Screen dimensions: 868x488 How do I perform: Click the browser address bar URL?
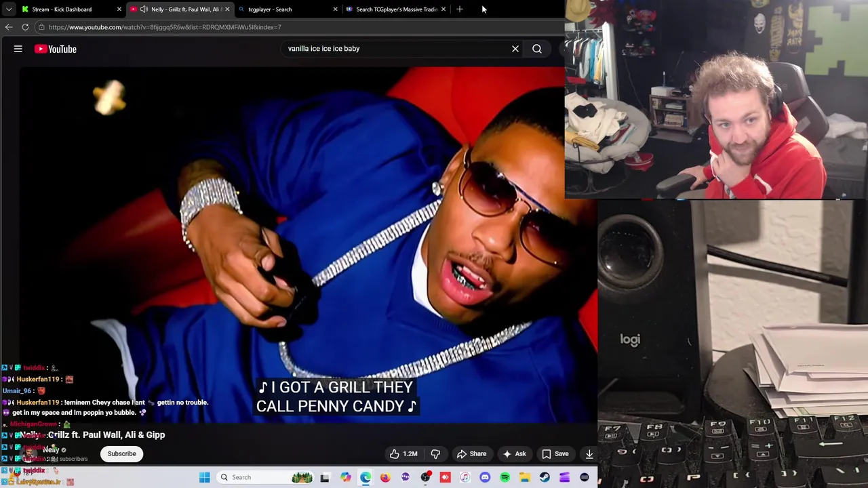click(165, 27)
